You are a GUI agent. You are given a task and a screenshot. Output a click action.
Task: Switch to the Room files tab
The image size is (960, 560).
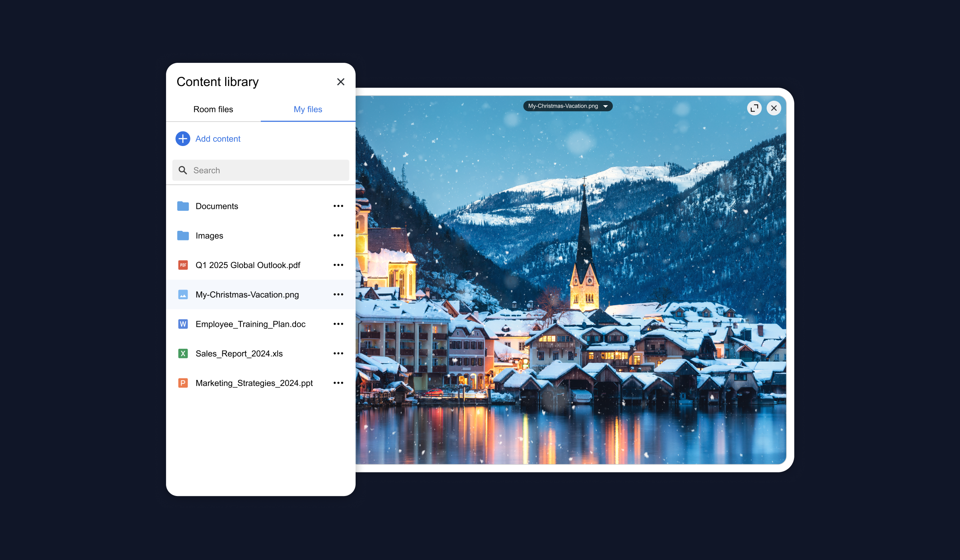[213, 109]
